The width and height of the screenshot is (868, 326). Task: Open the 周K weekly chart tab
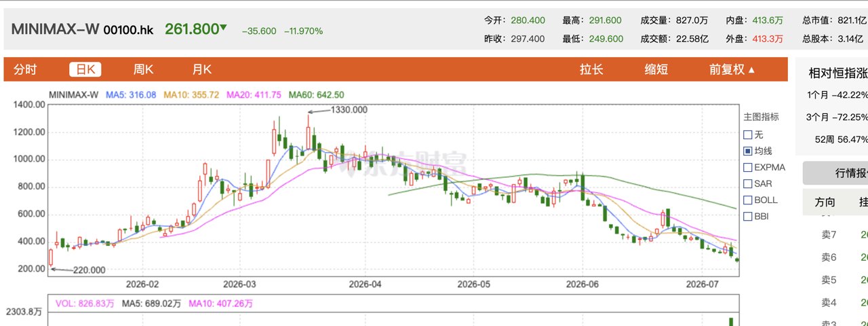(x=143, y=69)
